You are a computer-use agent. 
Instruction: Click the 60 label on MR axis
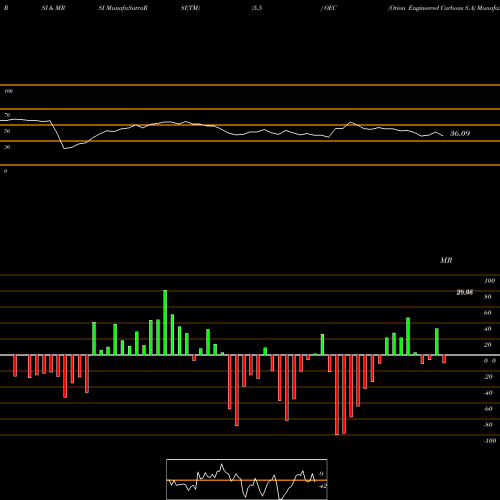(x=488, y=313)
